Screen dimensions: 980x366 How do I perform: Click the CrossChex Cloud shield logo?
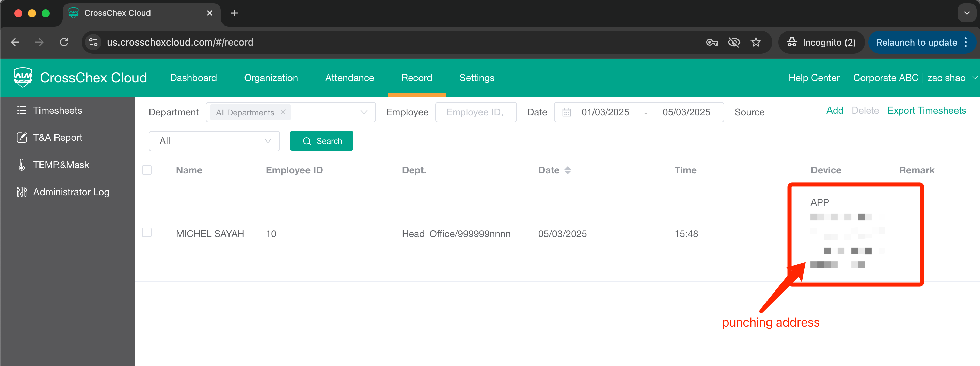[23, 78]
